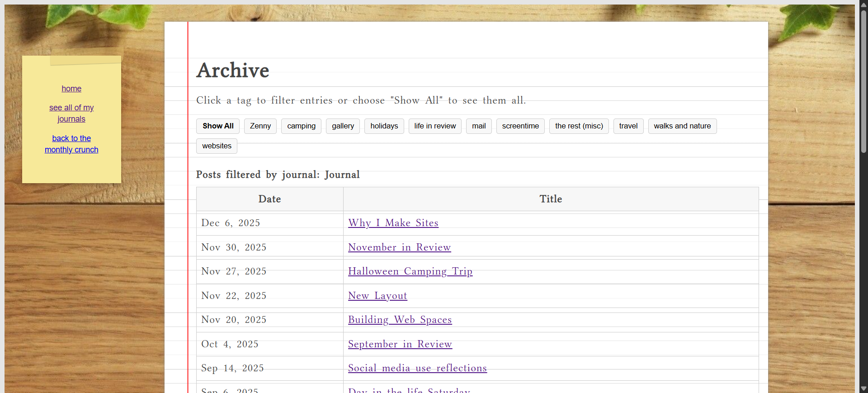This screenshot has height=393, width=868.
Task: Filter entries by the rest (misc) tag
Action: 579,126
